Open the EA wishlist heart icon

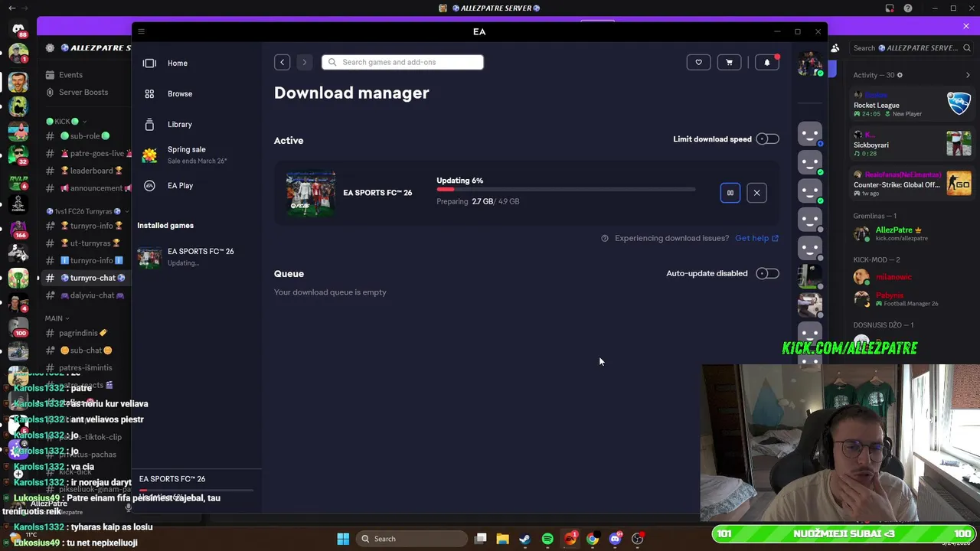698,62
